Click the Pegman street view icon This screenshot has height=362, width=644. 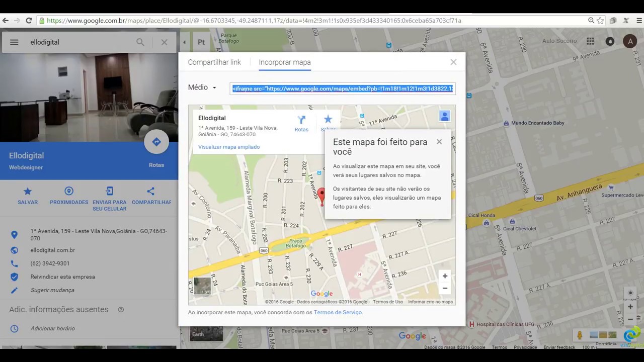(580, 335)
